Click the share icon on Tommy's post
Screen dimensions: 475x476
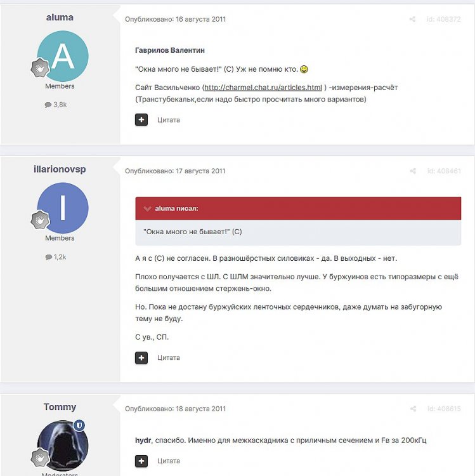coord(413,409)
